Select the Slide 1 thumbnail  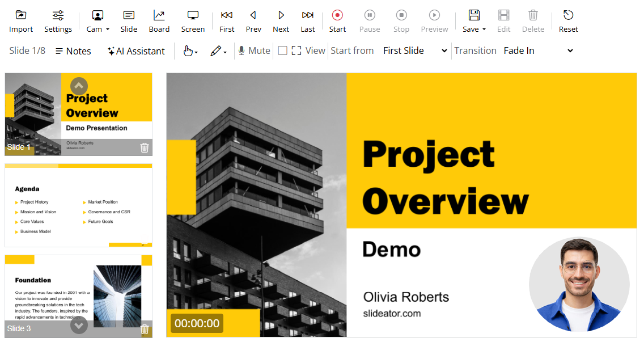tap(78, 114)
